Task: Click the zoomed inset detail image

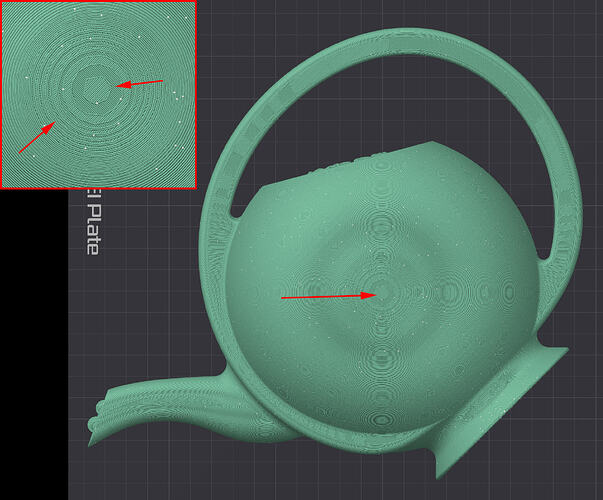Action: [x=99, y=94]
